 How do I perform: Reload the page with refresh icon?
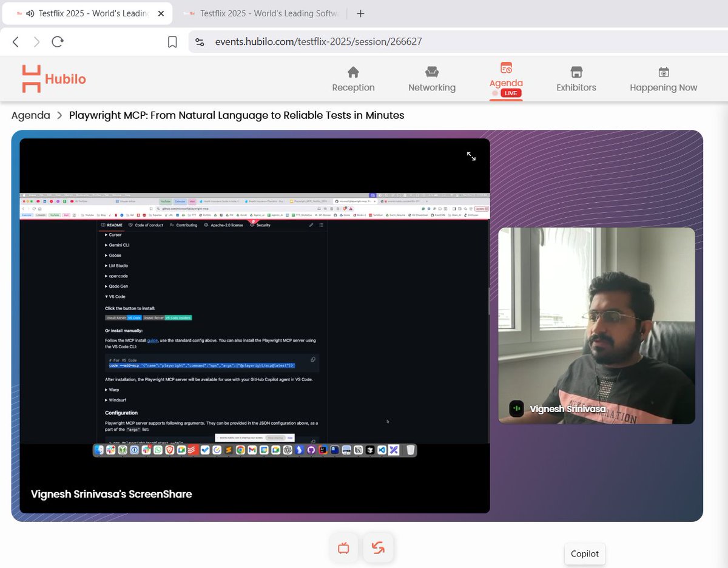coord(58,42)
